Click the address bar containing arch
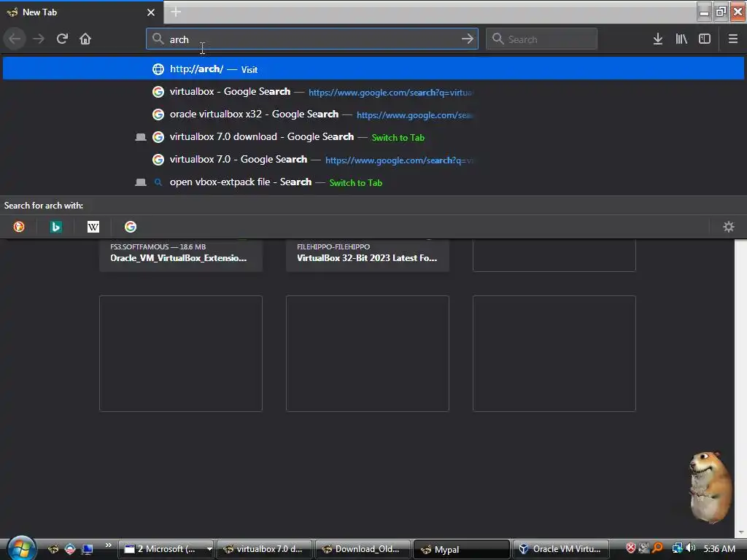 [x=312, y=39]
